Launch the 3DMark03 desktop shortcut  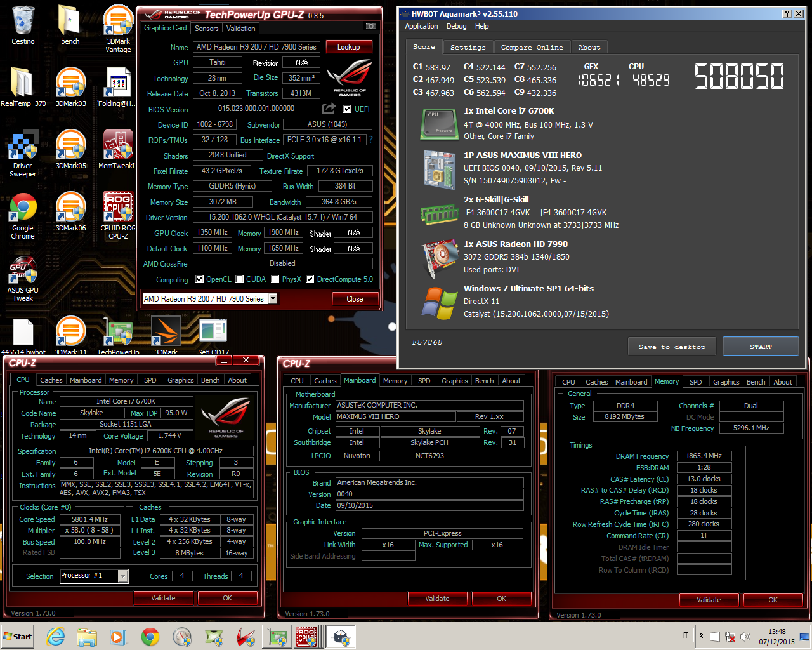[70, 87]
